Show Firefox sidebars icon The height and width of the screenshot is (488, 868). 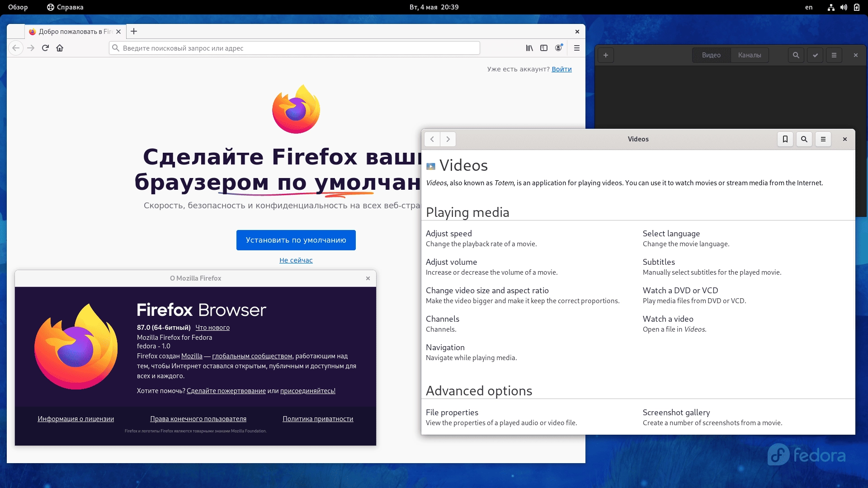(x=544, y=48)
